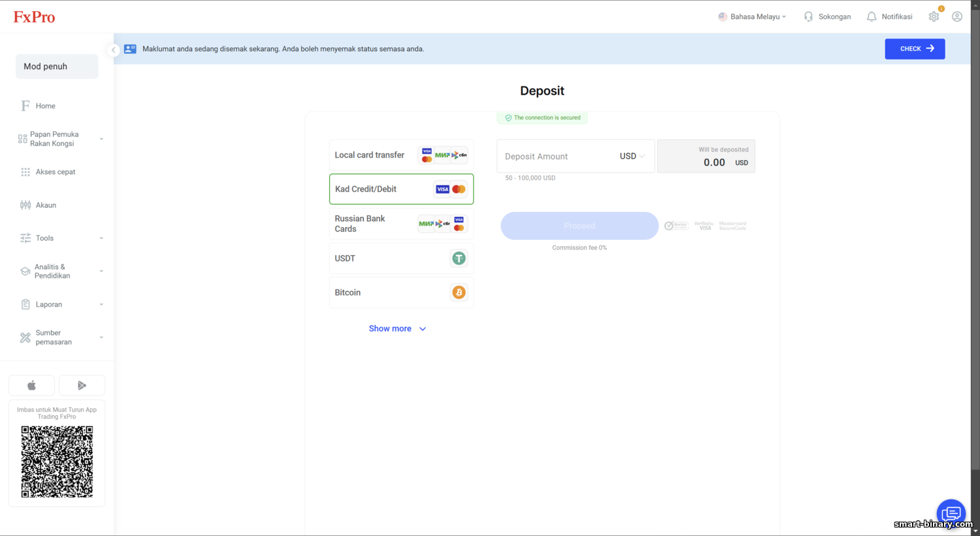The height and width of the screenshot is (536, 980).
Task: Open the Bahasa Melayu language dropdown
Action: tap(752, 16)
